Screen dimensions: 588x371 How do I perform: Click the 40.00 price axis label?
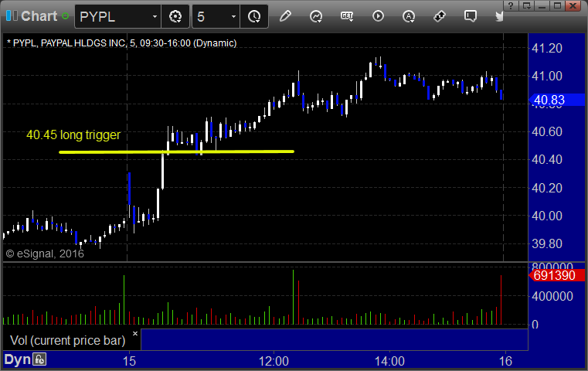(547, 216)
